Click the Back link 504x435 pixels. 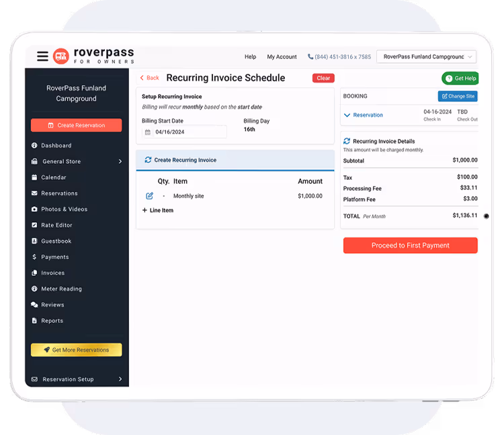(x=149, y=78)
